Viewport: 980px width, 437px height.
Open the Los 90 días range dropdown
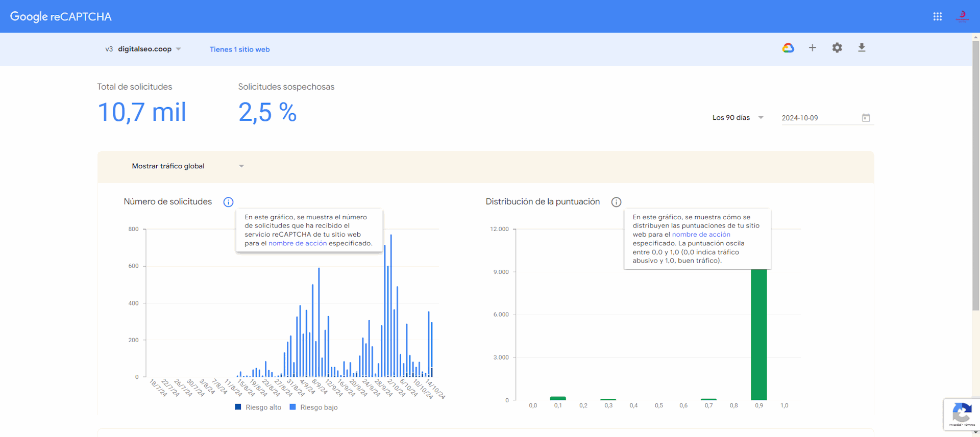click(738, 118)
